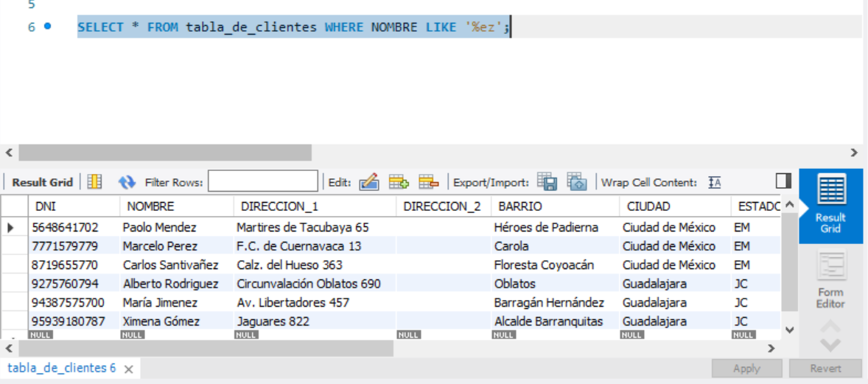Click the Revert button
The width and height of the screenshot is (868, 384).
[825, 369]
